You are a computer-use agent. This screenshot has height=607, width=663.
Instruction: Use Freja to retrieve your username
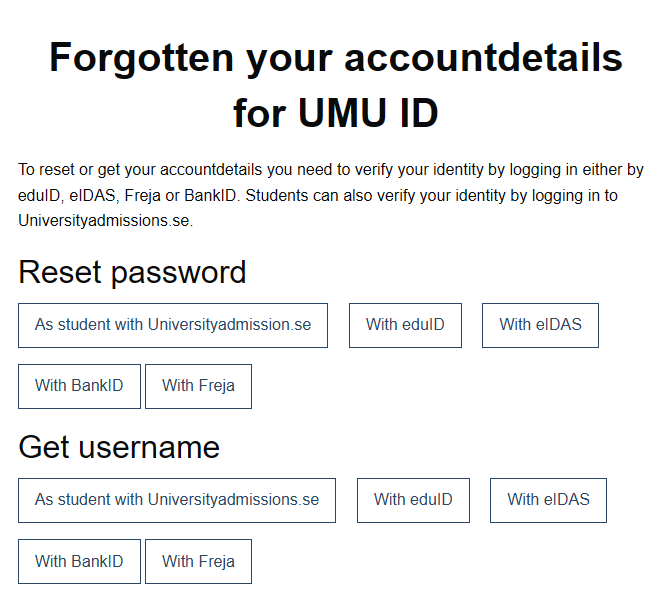[198, 561]
